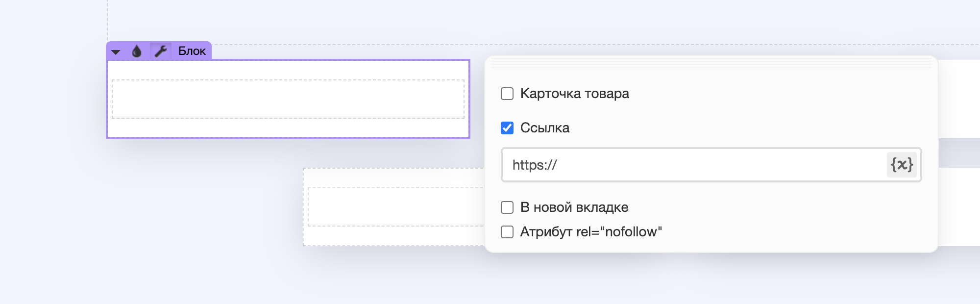This screenshot has height=304, width=980.
Task: Click the variable insert {x} icon
Action: tap(902, 165)
